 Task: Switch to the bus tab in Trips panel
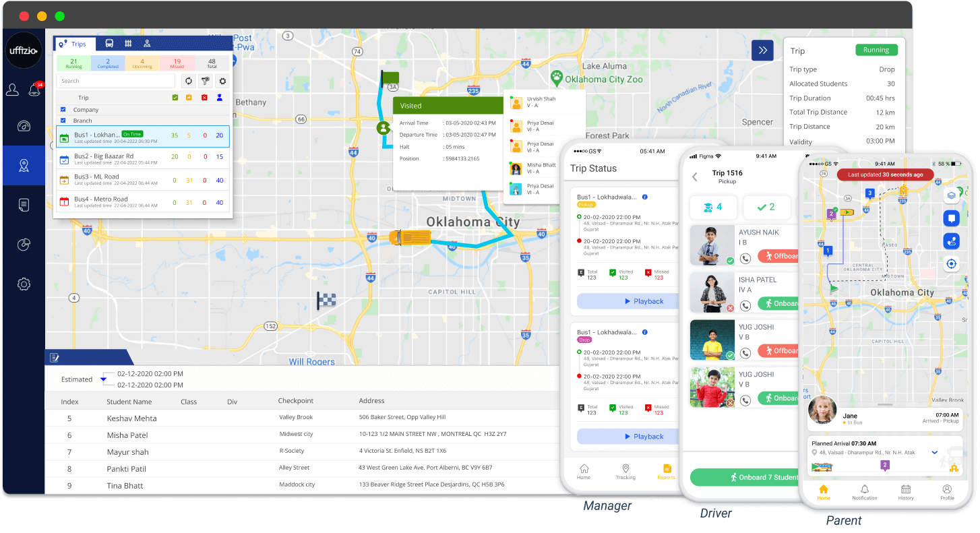tap(109, 44)
